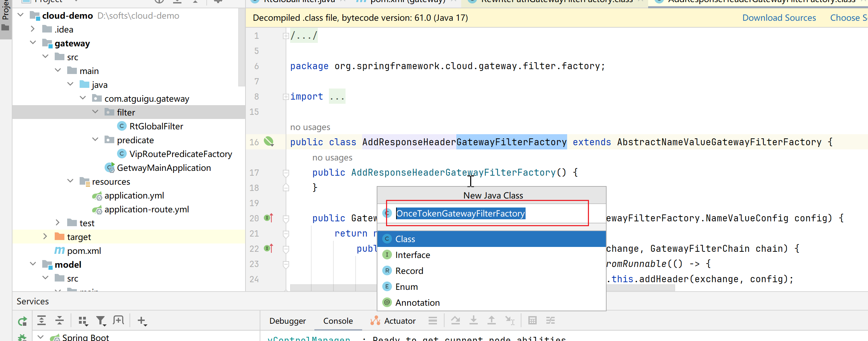Collapse the gateway module node
This screenshot has width=868, height=341.
[33, 43]
